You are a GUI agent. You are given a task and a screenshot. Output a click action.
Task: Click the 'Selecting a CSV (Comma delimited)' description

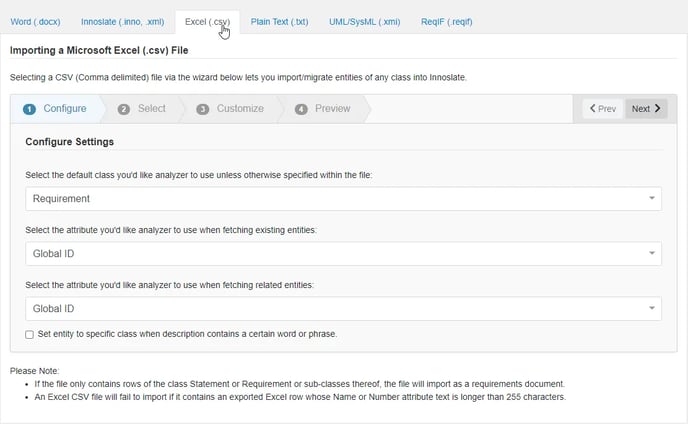pos(238,77)
